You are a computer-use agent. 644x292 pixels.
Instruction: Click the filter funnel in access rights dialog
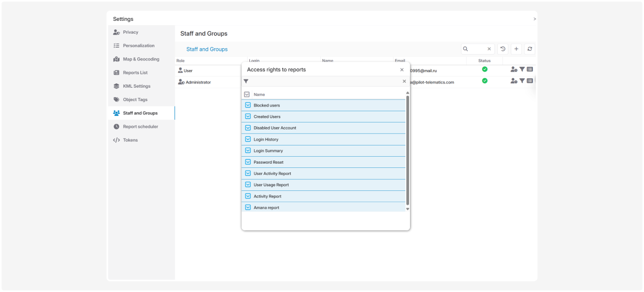[x=246, y=81]
